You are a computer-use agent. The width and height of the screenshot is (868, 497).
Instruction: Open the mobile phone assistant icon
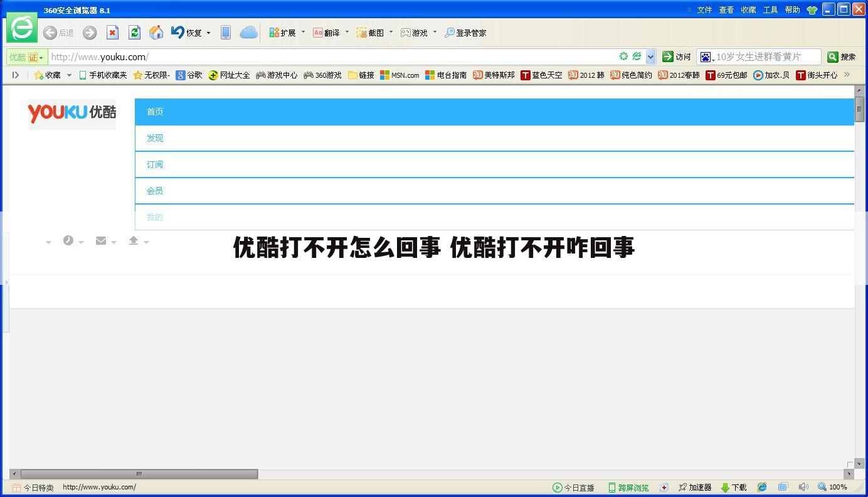[x=226, y=33]
